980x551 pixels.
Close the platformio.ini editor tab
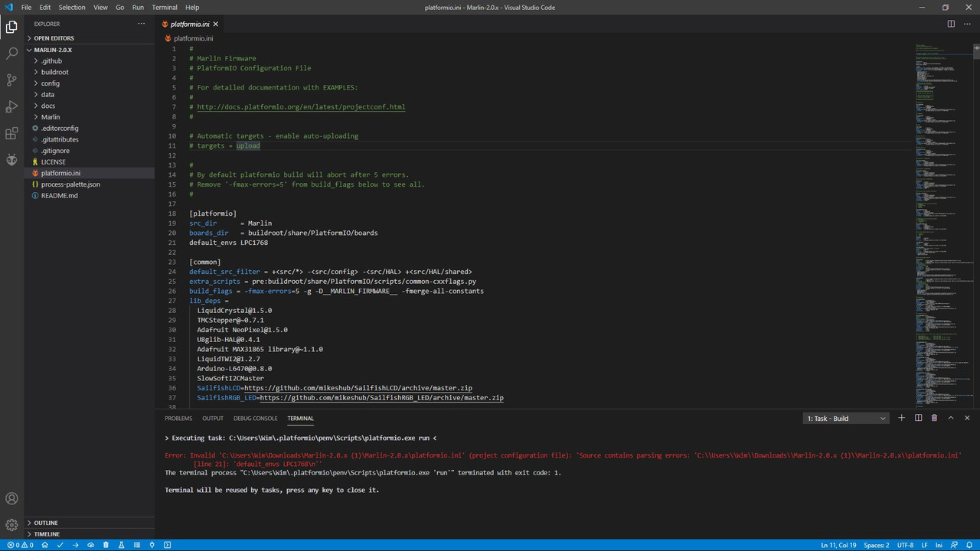coord(215,24)
